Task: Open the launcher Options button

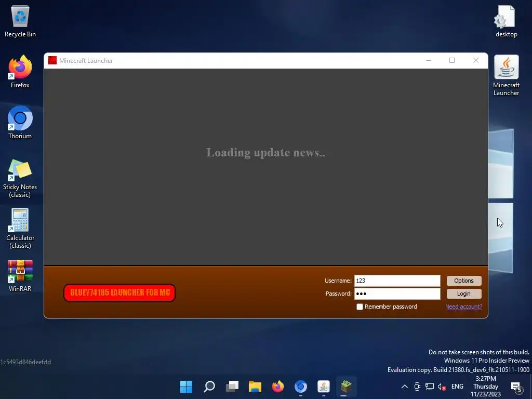Action: click(464, 281)
